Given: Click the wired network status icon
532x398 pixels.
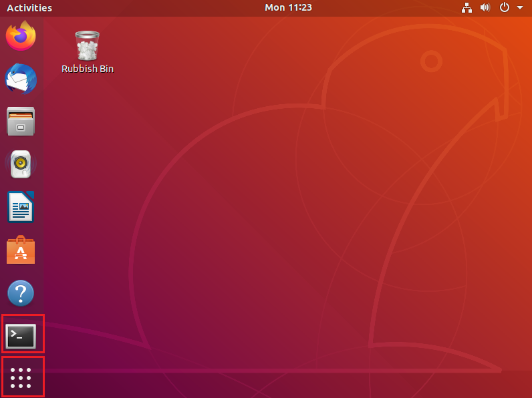Looking at the screenshot, I should click(x=467, y=8).
